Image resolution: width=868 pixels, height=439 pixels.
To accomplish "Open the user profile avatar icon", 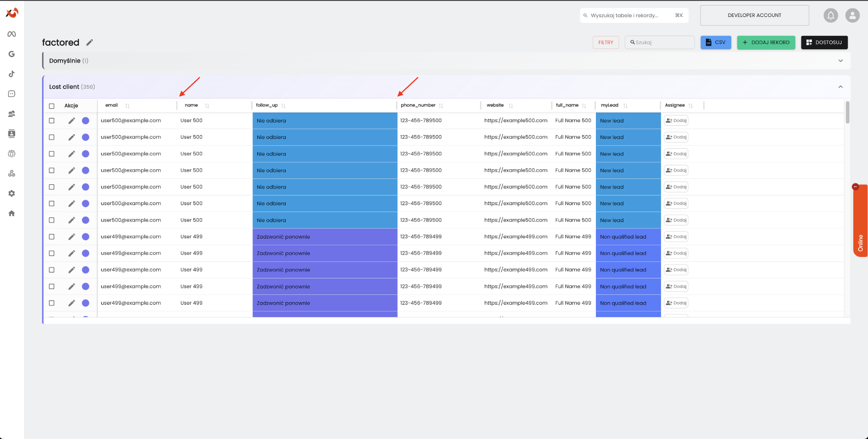I will (852, 16).
